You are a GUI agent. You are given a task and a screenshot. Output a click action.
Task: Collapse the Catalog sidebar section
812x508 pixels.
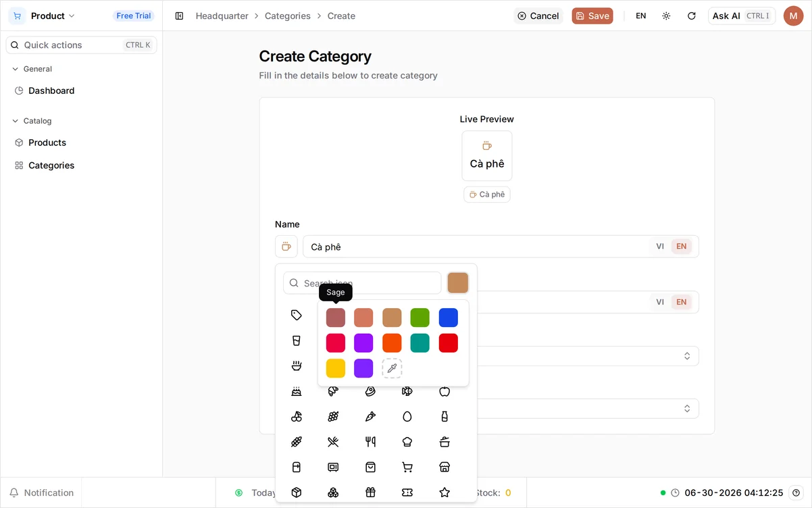pyautogui.click(x=32, y=121)
